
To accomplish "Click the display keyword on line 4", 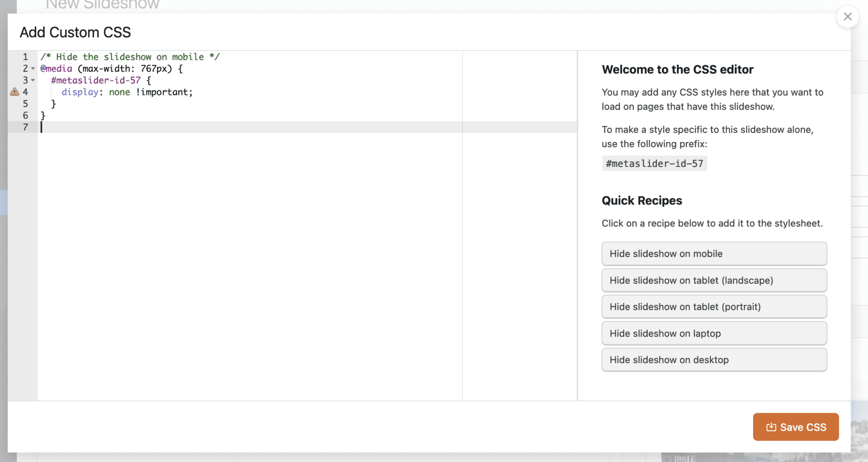I will point(79,92).
